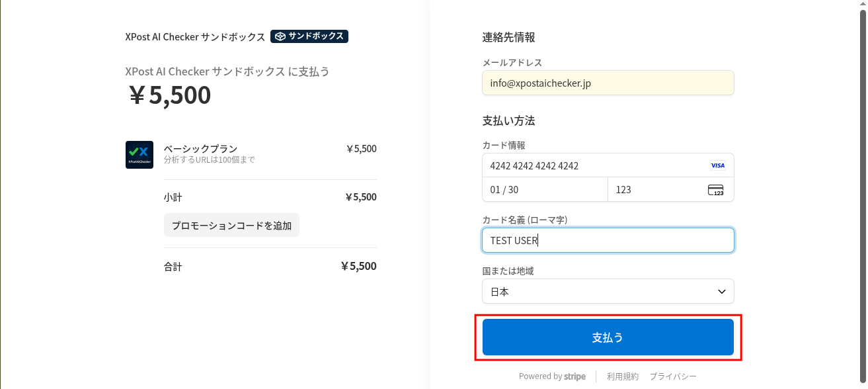The height and width of the screenshot is (389, 868).
Task: Open the 利用規約 terms link
Action: [x=623, y=376]
